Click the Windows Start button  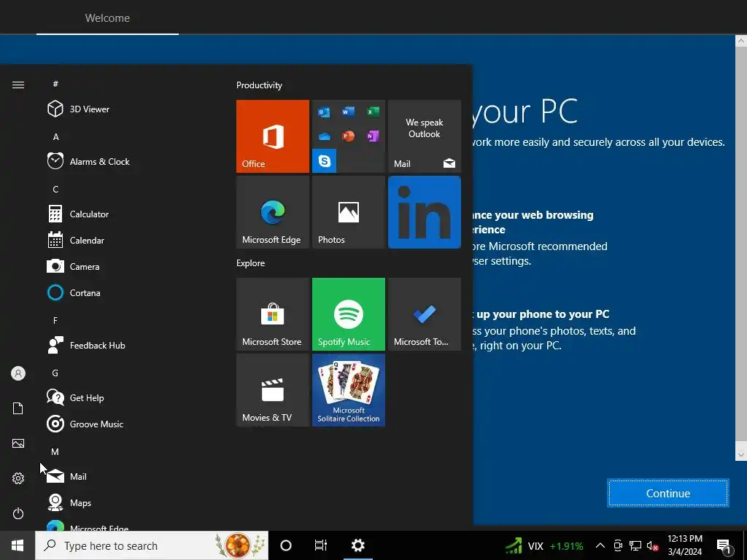(18, 545)
